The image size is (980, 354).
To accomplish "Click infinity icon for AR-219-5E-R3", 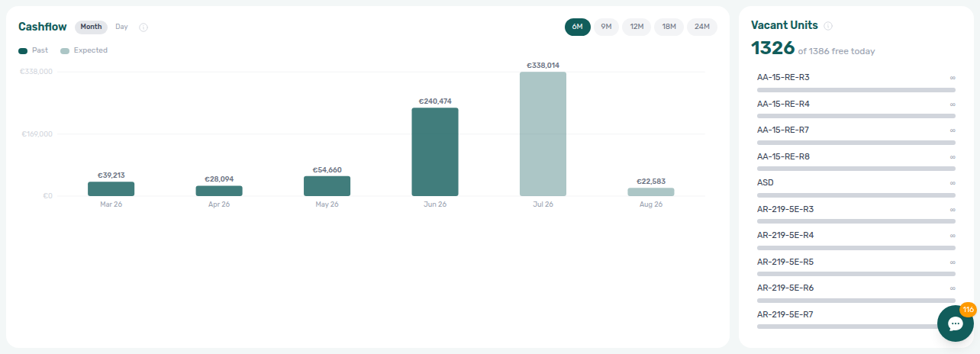I will (952, 209).
